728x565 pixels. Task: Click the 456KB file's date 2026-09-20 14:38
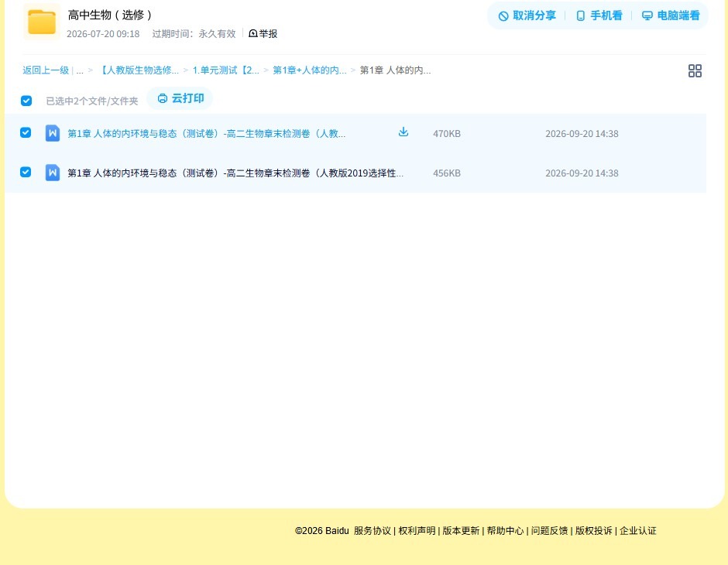point(582,173)
